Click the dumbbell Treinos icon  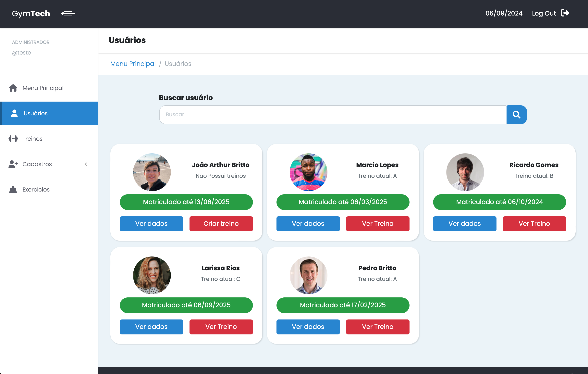click(x=13, y=139)
